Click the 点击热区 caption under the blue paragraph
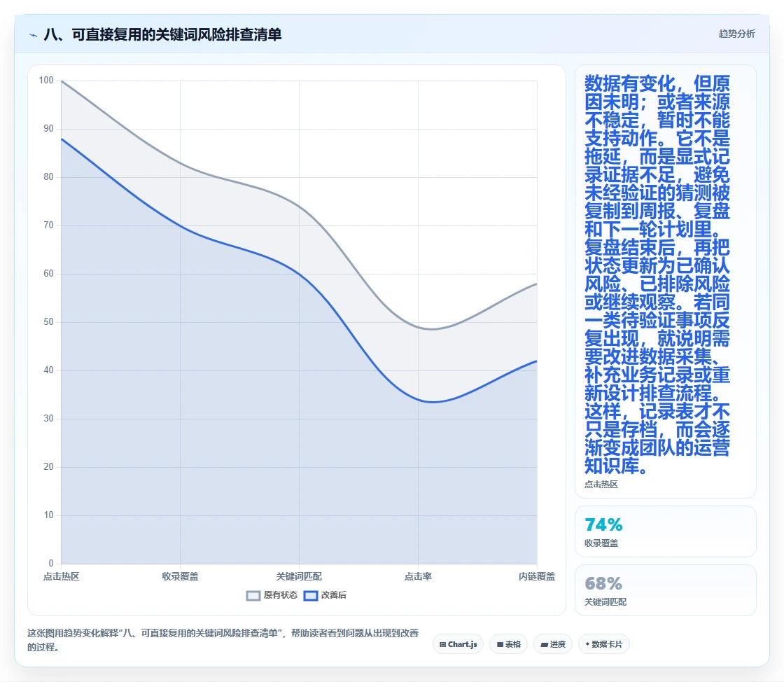 coord(601,485)
